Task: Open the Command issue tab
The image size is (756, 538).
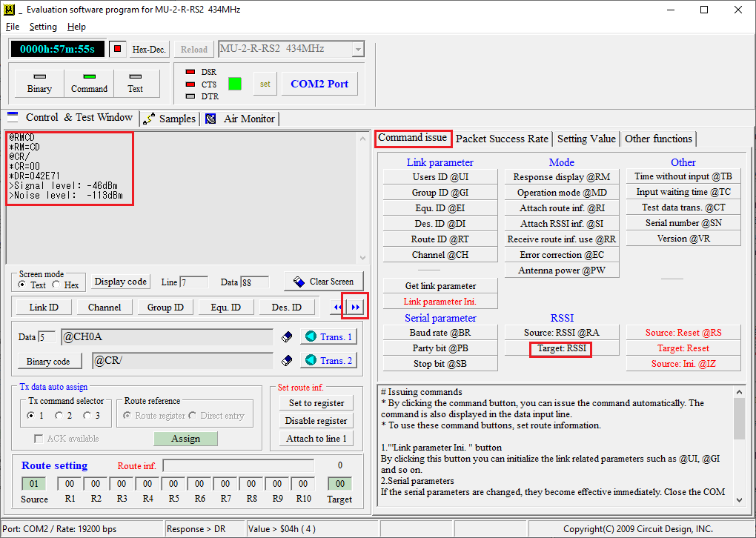Action: (413, 138)
